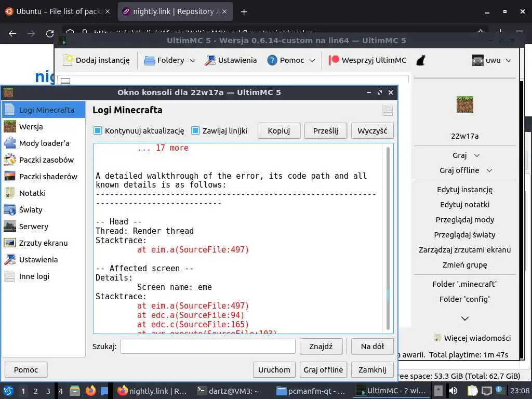Image resolution: width=532 pixels, height=399 pixels.
Task: Click the Zrzuty ekranu picture icon
Action: (x=10, y=243)
